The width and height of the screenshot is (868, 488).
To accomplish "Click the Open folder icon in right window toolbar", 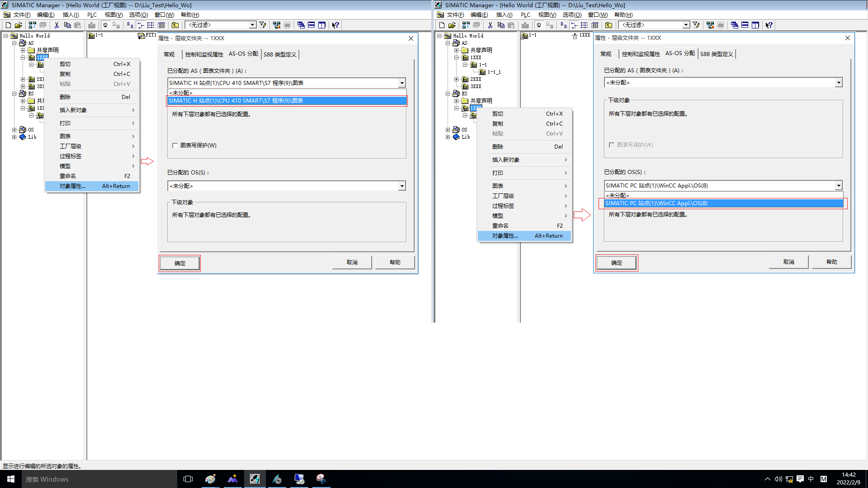I will tap(452, 25).
